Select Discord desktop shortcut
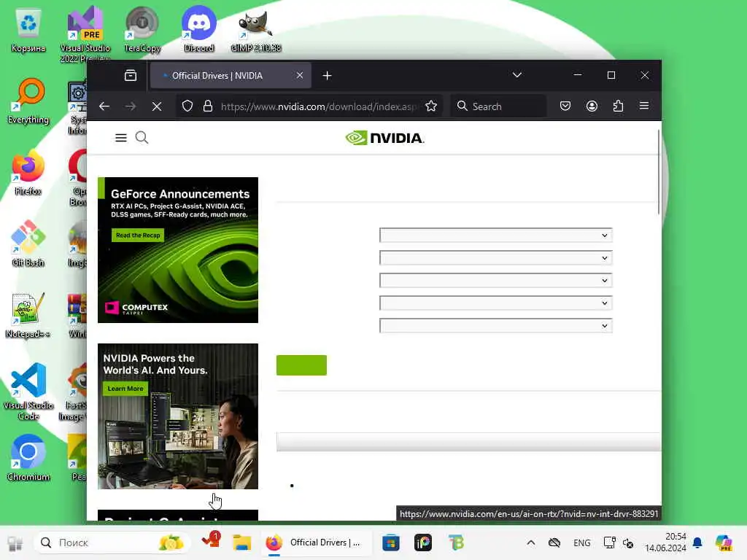Image resolution: width=747 pixels, height=560 pixels. click(199, 31)
